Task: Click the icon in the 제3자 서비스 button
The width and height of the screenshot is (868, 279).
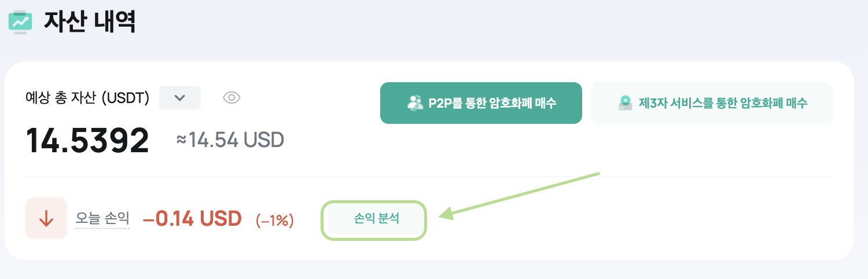Action: click(625, 103)
